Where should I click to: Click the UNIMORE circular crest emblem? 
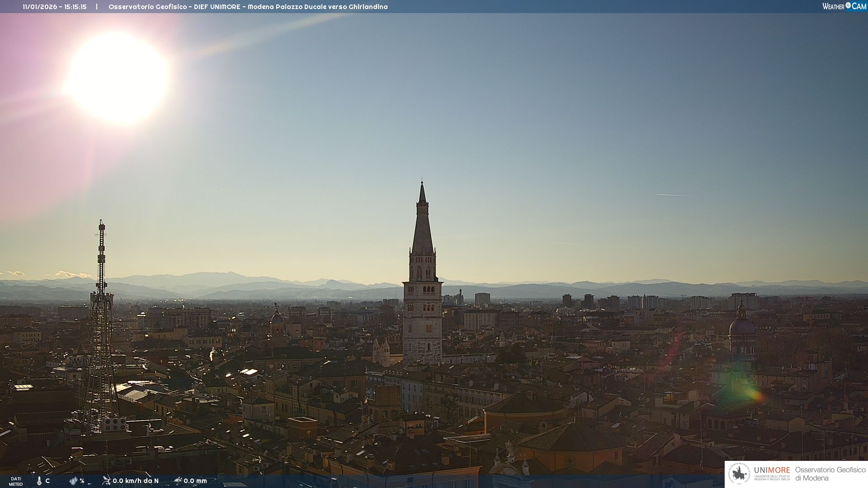739,474
